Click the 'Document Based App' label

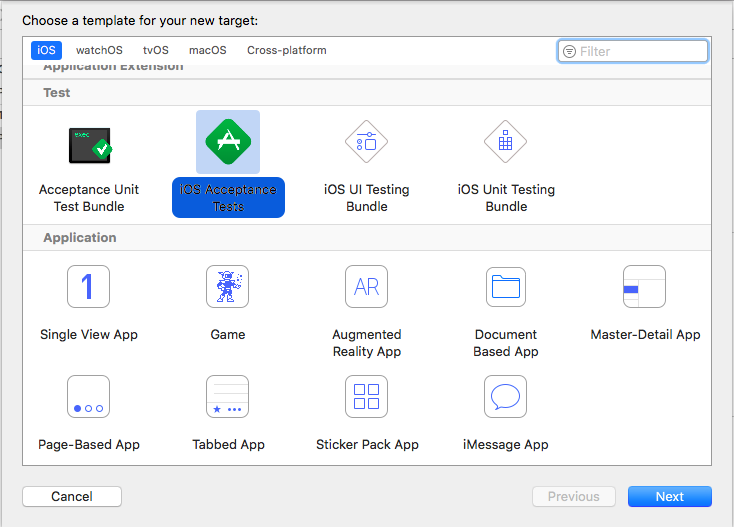[x=506, y=343]
